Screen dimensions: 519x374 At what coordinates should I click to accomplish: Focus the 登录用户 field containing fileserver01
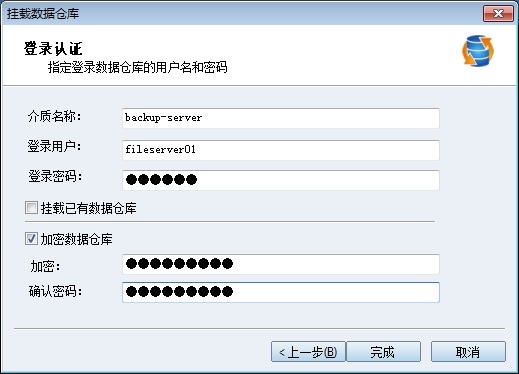[281, 150]
